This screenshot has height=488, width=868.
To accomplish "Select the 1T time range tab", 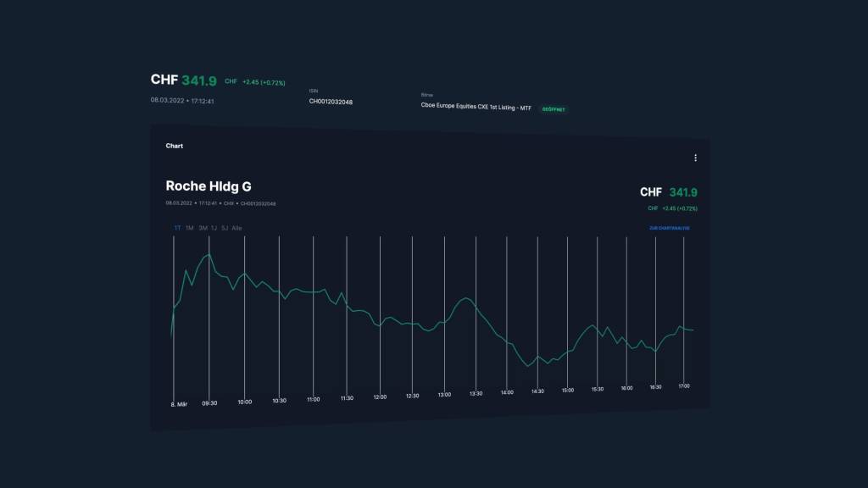I will [178, 228].
